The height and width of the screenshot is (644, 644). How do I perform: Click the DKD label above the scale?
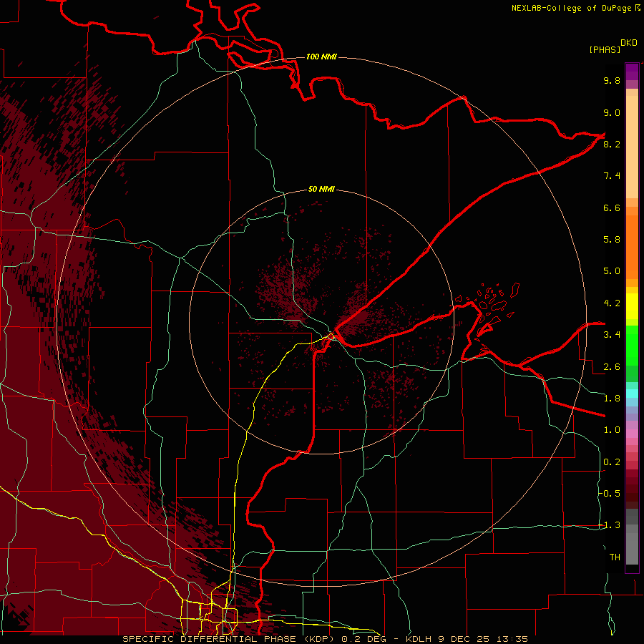[629, 43]
